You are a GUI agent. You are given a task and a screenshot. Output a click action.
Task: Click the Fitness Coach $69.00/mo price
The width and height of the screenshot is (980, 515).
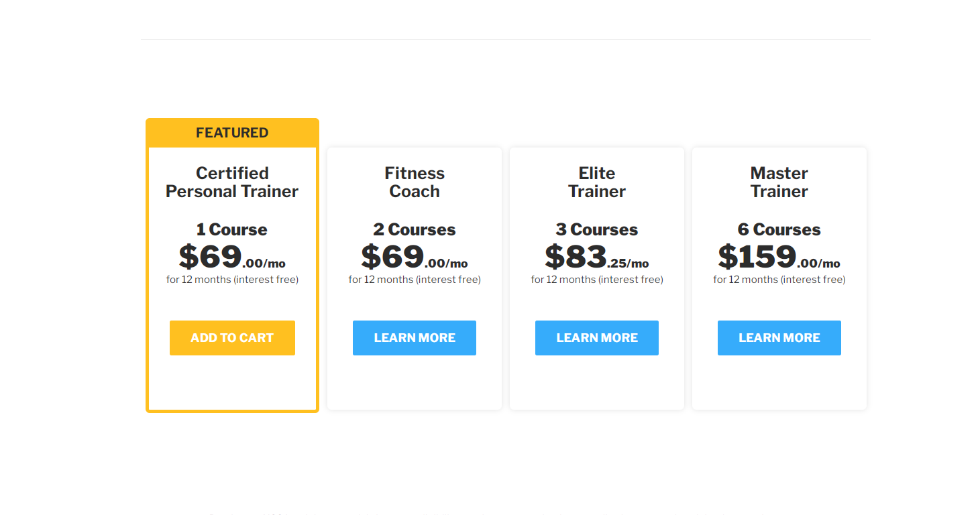415,257
